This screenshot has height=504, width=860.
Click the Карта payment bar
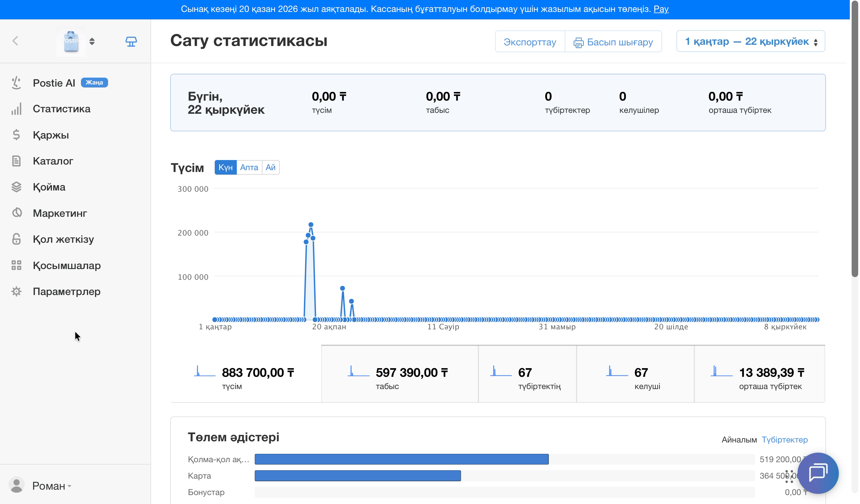[358, 475]
